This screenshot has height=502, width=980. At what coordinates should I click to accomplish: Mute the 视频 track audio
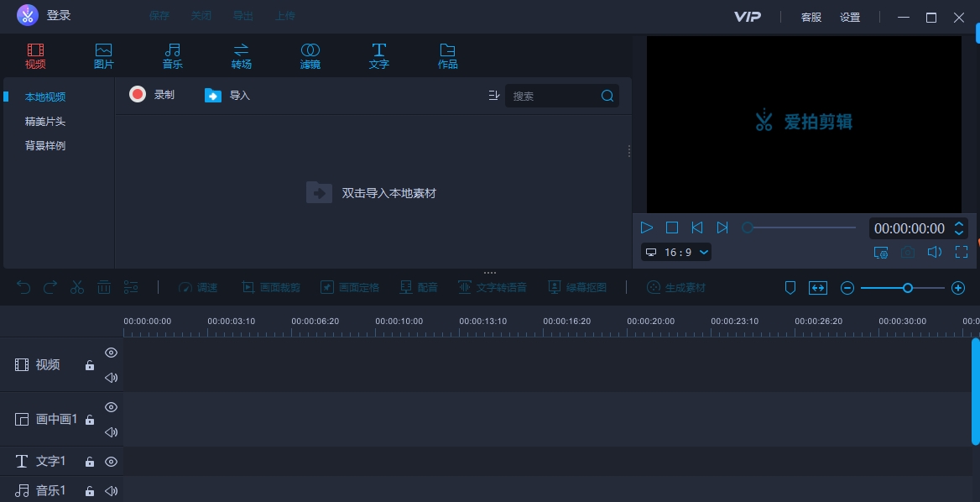pos(112,378)
